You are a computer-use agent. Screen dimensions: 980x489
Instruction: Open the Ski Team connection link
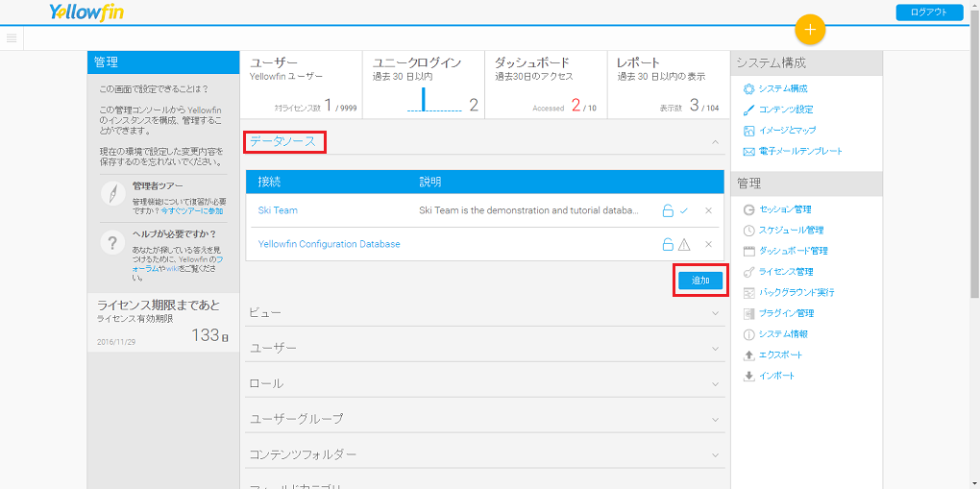(x=278, y=210)
